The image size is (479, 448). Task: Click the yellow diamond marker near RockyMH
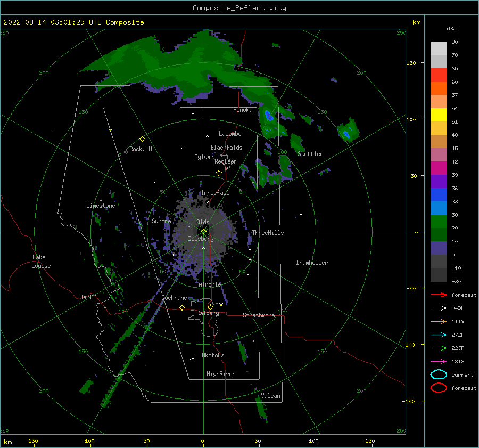142,139
